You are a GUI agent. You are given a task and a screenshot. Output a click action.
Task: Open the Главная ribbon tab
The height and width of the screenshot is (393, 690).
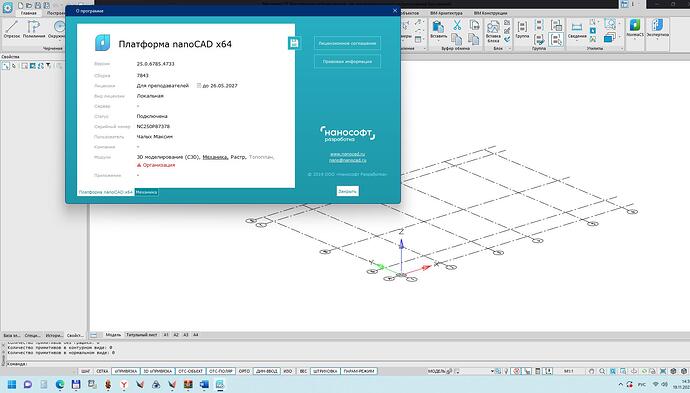tap(29, 14)
